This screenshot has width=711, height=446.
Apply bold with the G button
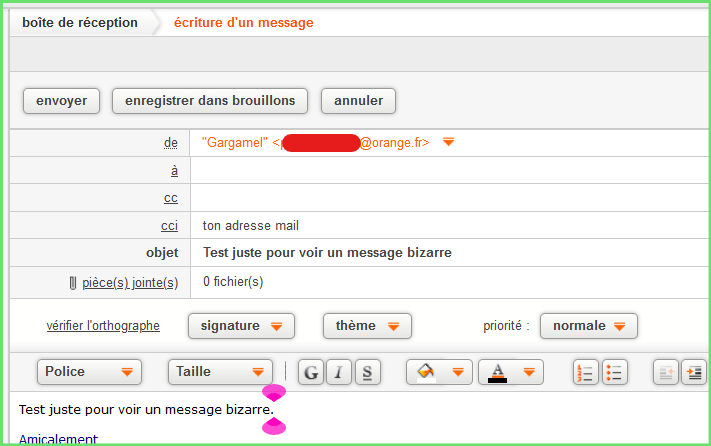[x=311, y=372]
